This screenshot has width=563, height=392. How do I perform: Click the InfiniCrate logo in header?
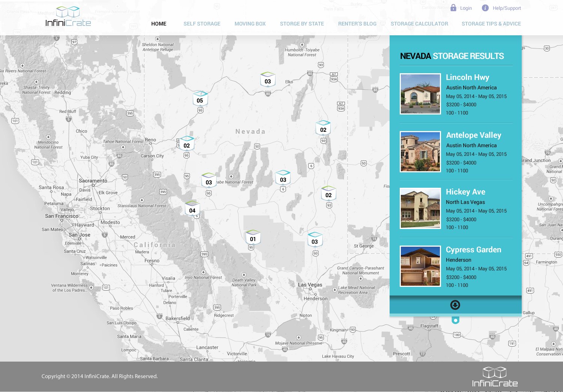pyautogui.click(x=68, y=17)
